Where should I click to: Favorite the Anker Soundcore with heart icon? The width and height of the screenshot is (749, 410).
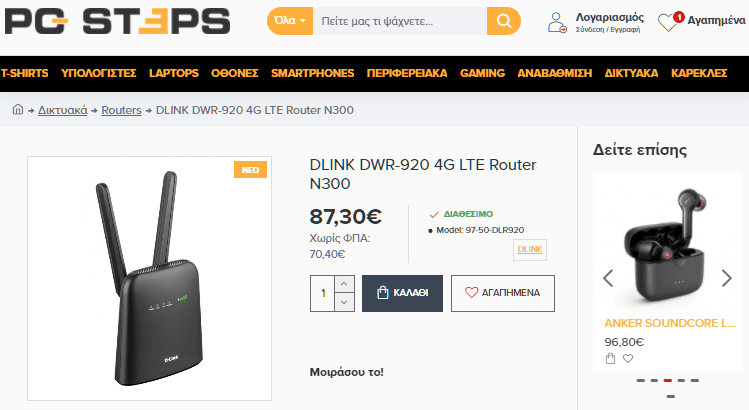pyautogui.click(x=628, y=358)
